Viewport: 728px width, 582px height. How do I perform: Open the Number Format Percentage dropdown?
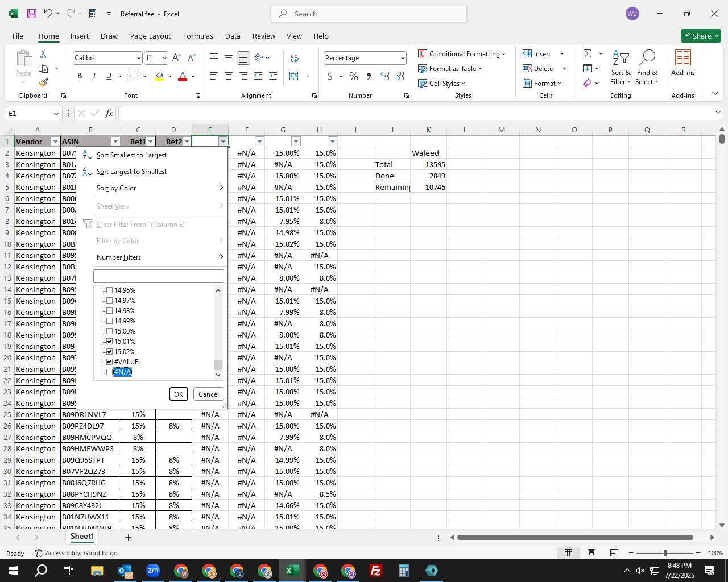(402, 58)
